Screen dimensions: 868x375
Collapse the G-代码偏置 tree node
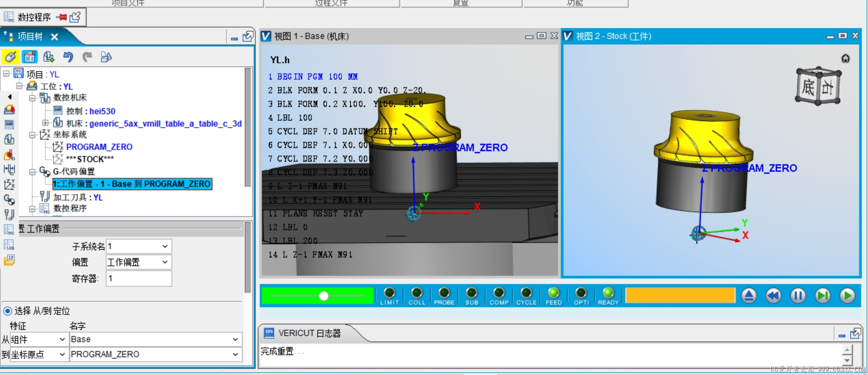32,172
